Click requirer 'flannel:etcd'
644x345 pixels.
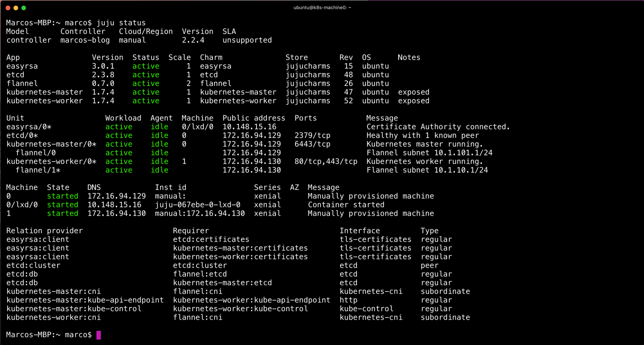tap(200, 274)
